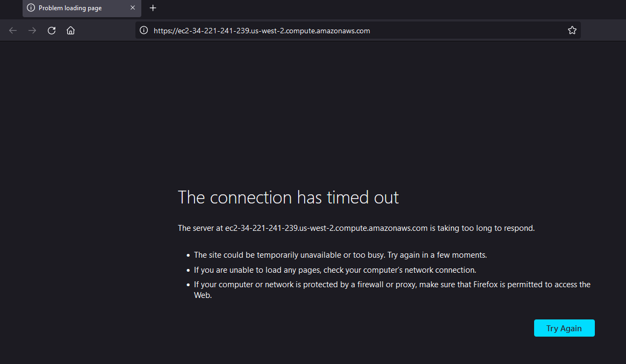Click the server taking too long sentence
This screenshot has width=626, height=364.
356,228
